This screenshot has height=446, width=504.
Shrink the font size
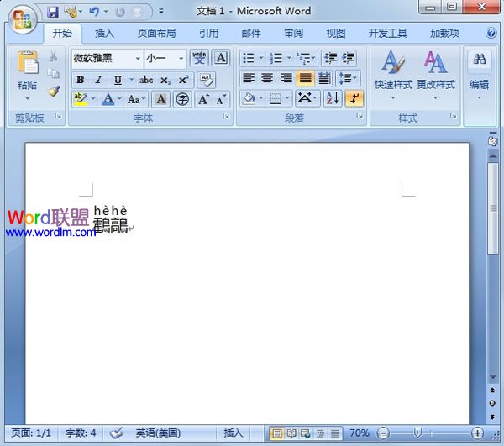[222, 99]
